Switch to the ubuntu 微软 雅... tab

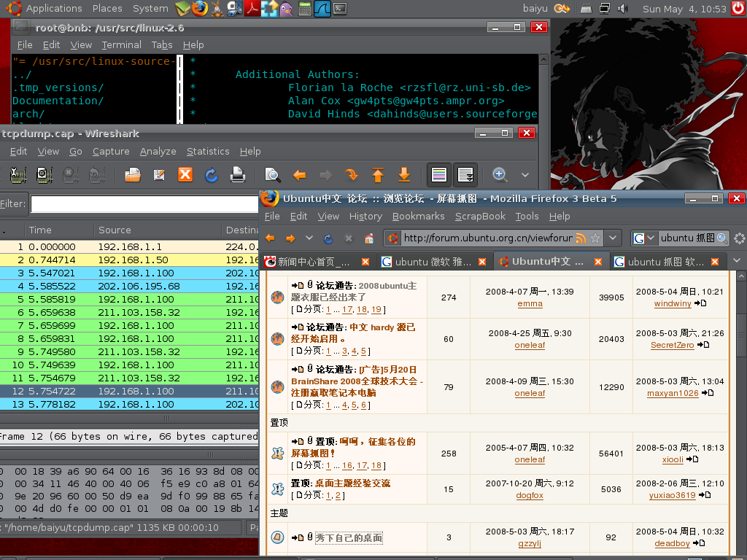pos(433,262)
